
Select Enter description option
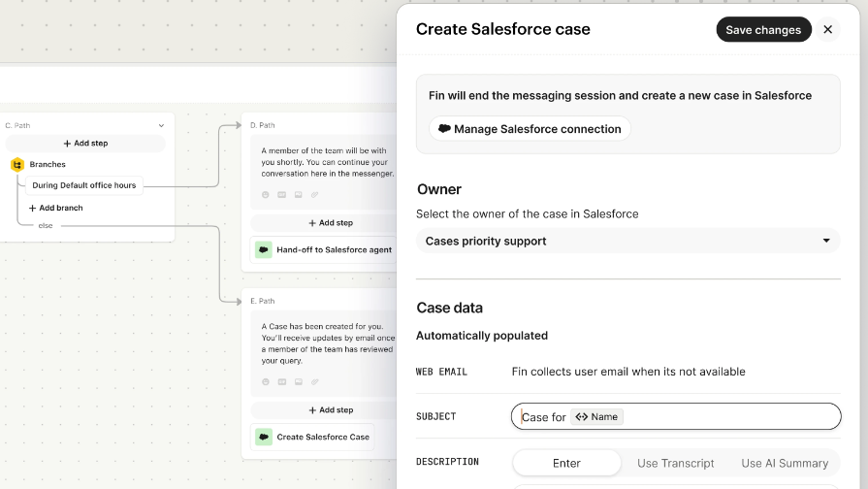pos(566,463)
